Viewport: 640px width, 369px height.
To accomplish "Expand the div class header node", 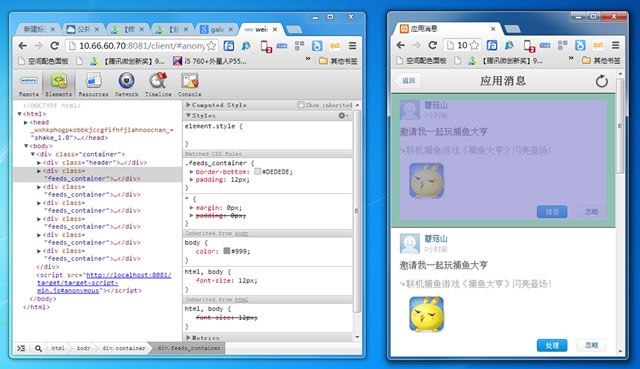I will (x=39, y=162).
